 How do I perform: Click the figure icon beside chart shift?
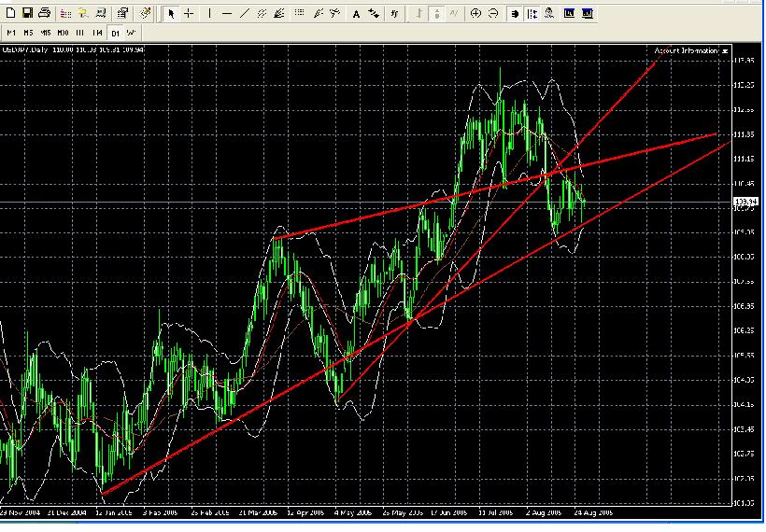point(549,14)
